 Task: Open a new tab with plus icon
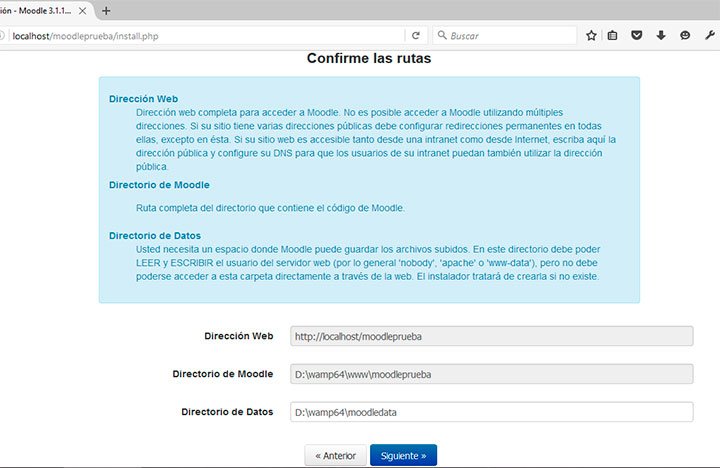106,10
